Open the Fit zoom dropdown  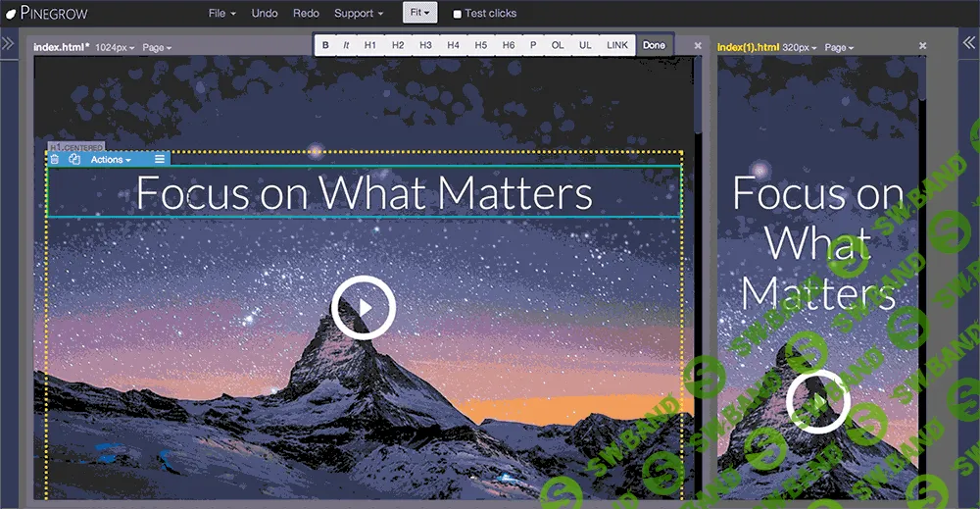click(x=420, y=13)
